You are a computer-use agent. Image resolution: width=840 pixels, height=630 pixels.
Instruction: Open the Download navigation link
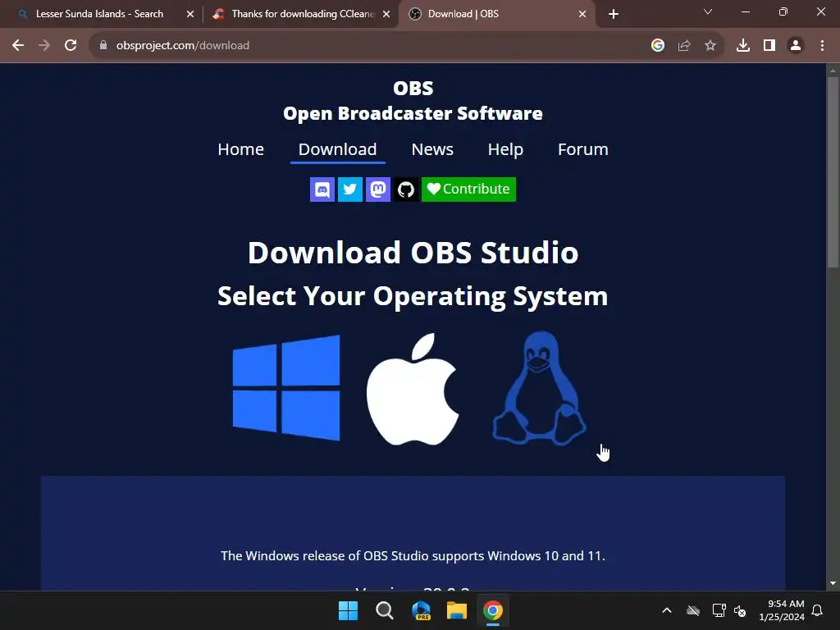[337, 149]
